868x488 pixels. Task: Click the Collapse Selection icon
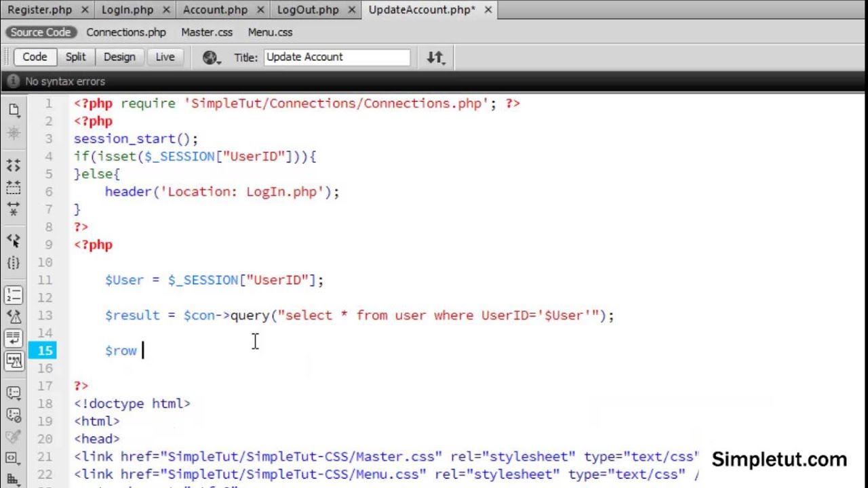coord(14,187)
